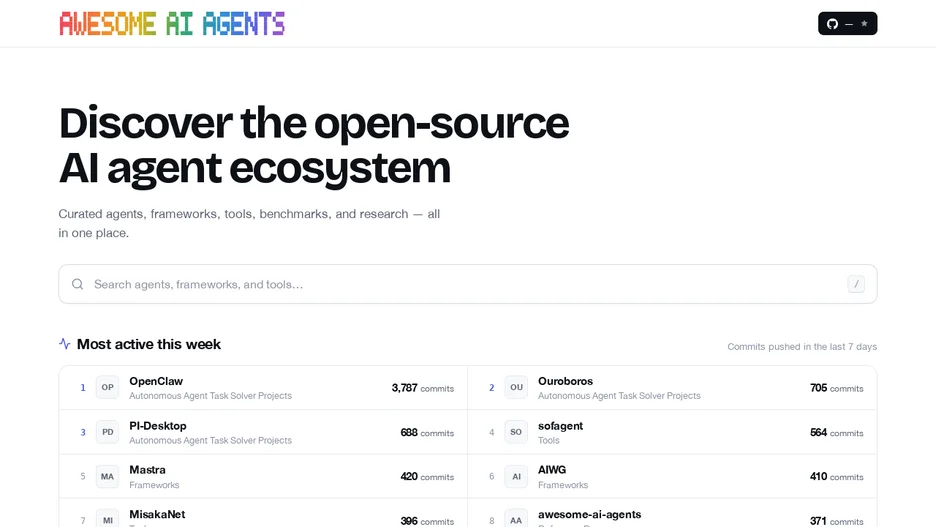Open the Ouroboros project row
Screen dimensions: 936x527
pos(672,388)
